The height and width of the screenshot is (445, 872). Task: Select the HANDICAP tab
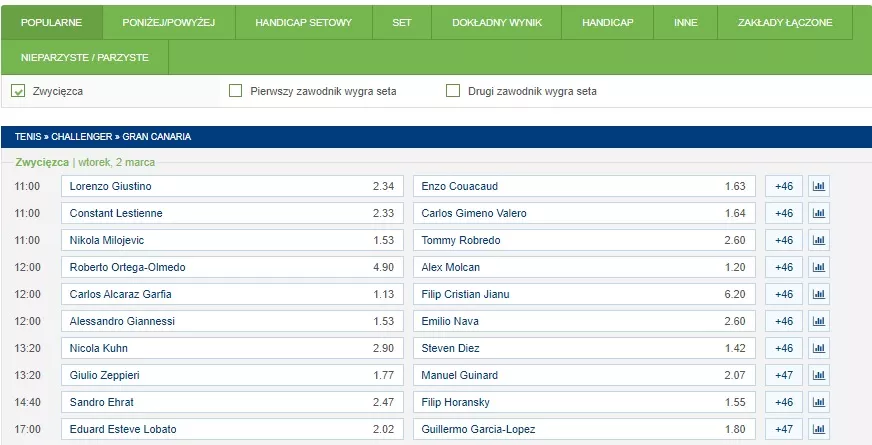click(607, 23)
